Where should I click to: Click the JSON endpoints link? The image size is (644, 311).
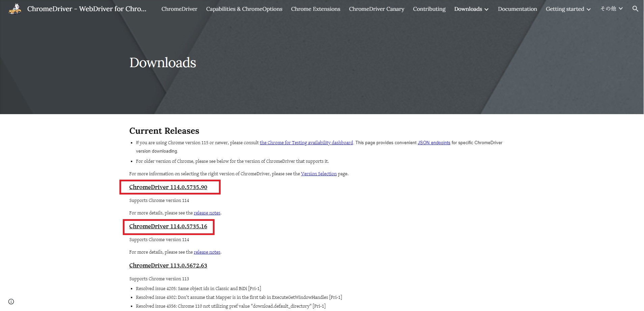coord(434,142)
